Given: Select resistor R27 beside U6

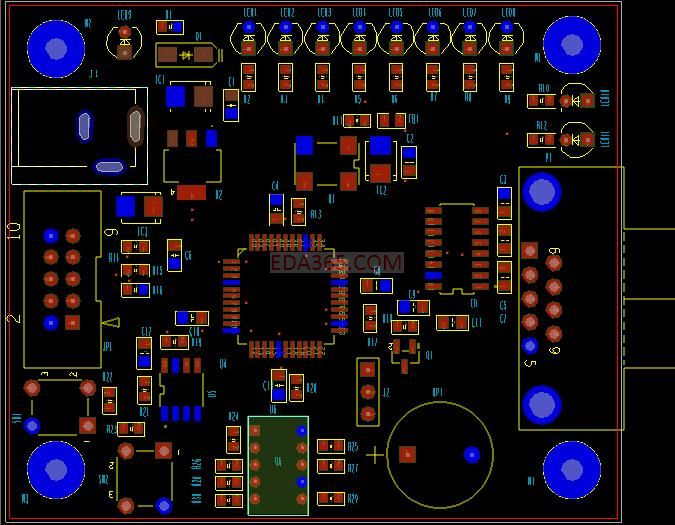Looking at the screenshot, I should (x=331, y=466).
